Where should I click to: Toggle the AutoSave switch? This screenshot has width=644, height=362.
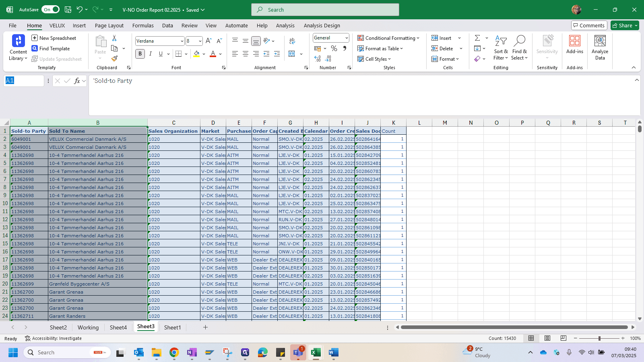click(x=51, y=10)
